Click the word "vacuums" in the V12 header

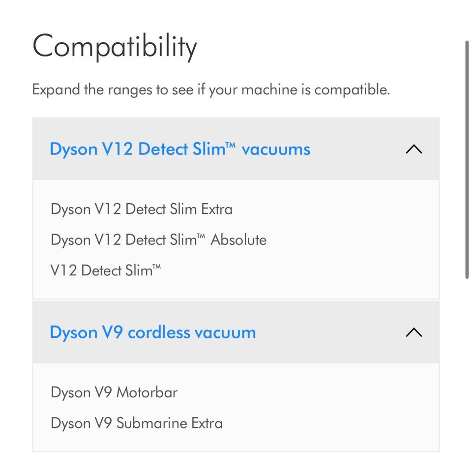point(276,149)
